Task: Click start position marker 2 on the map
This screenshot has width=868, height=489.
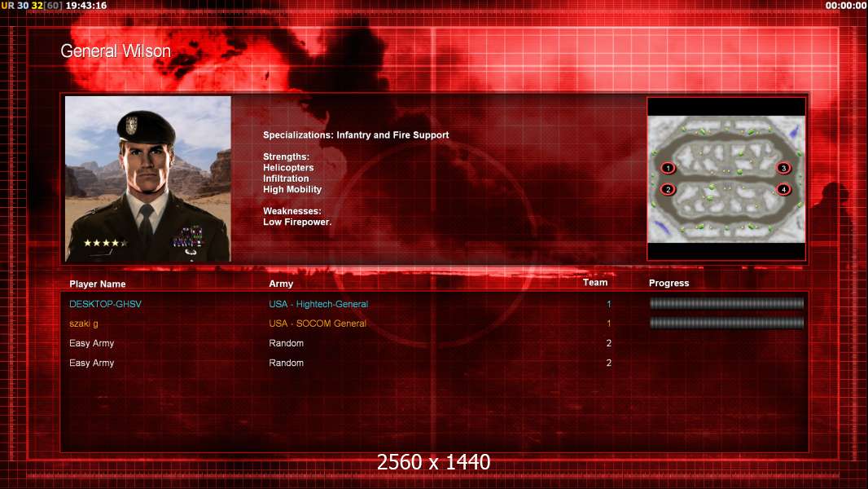Action: tap(669, 189)
